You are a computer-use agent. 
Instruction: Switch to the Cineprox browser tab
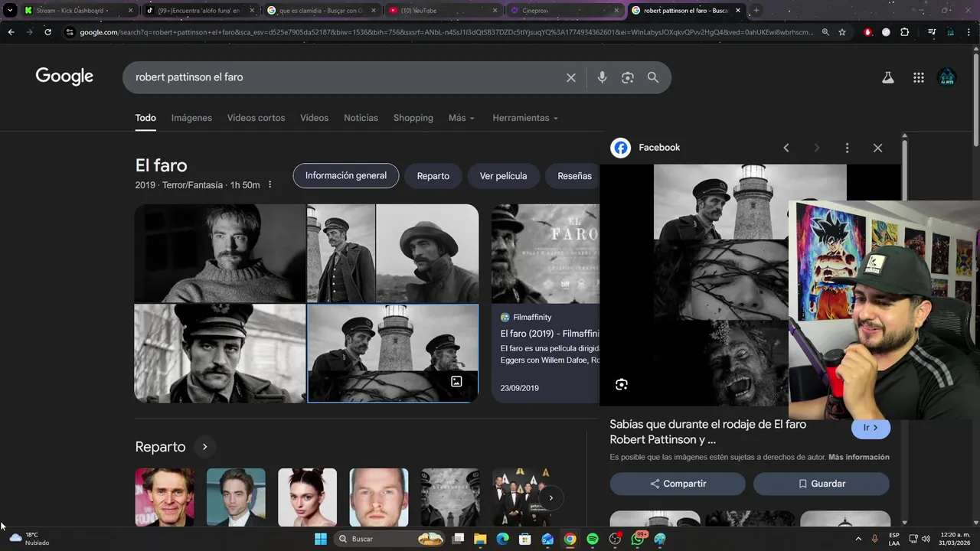[565, 11]
